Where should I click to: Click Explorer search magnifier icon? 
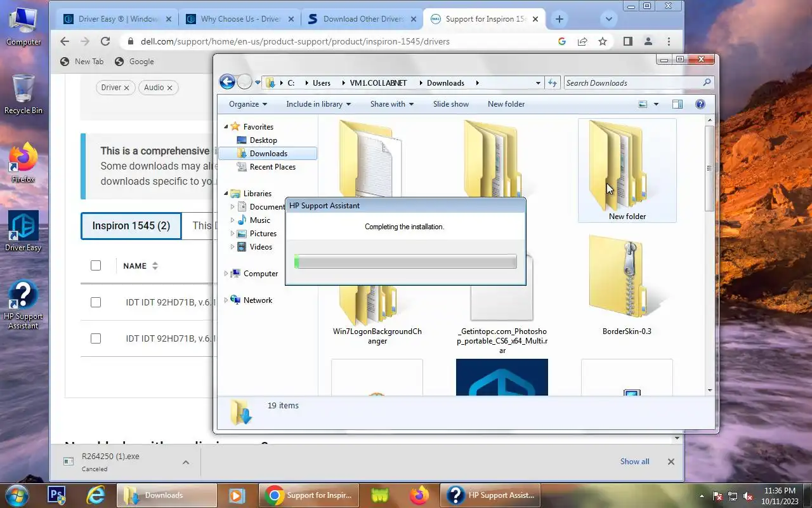click(707, 83)
